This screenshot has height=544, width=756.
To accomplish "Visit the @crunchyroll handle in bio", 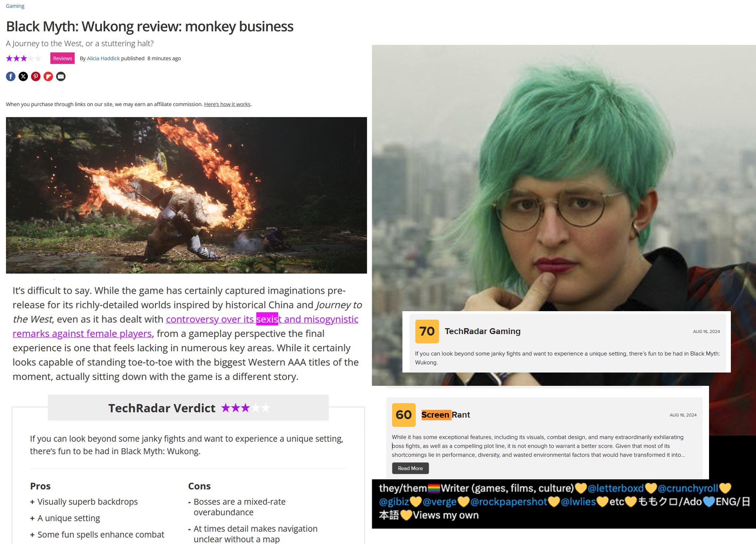I will click(688, 488).
